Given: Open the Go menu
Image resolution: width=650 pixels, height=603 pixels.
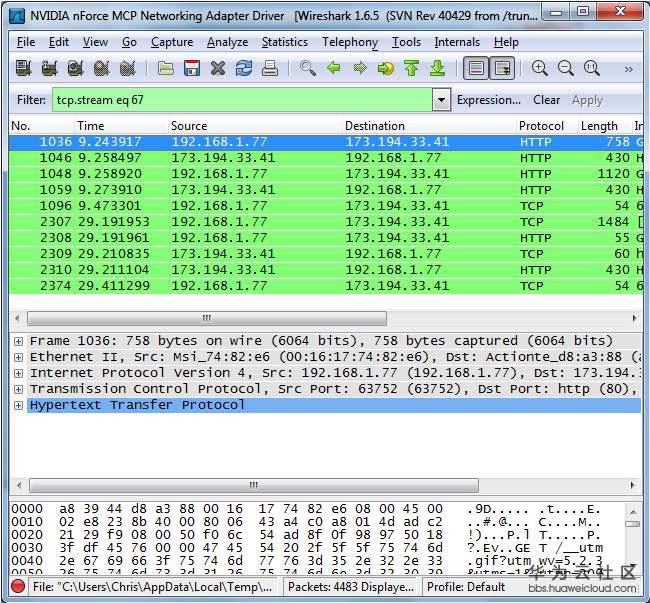Looking at the screenshot, I should click(x=129, y=42).
